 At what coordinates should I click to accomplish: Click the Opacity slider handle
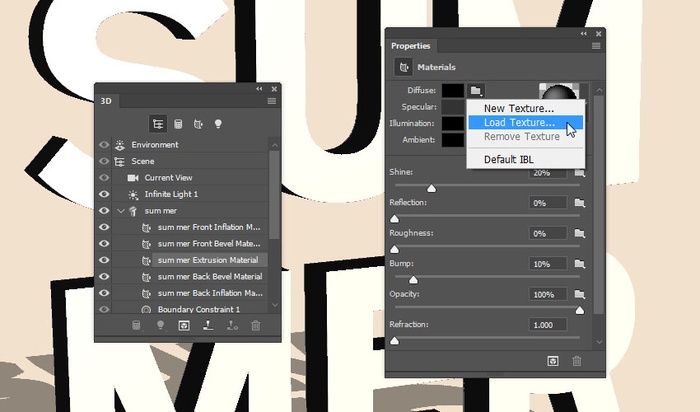click(x=579, y=310)
